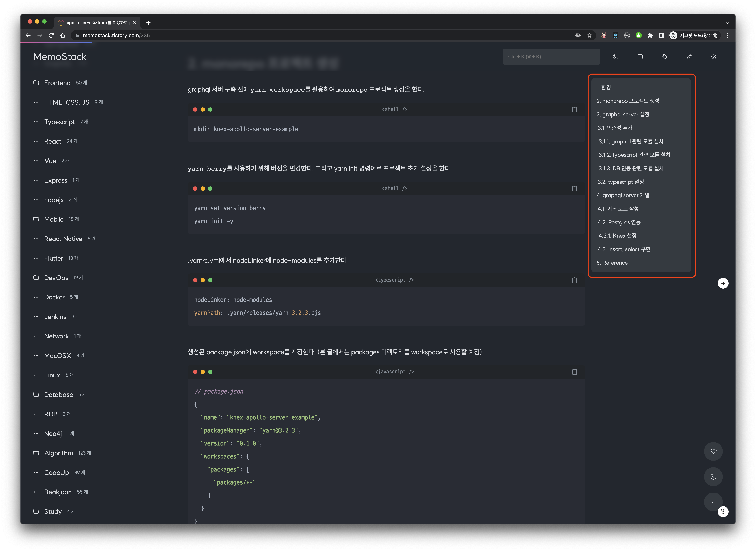Open the settings gear icon in header
Image resolution: width=756 pixels, height=551 pixels.
click(714, 57)
